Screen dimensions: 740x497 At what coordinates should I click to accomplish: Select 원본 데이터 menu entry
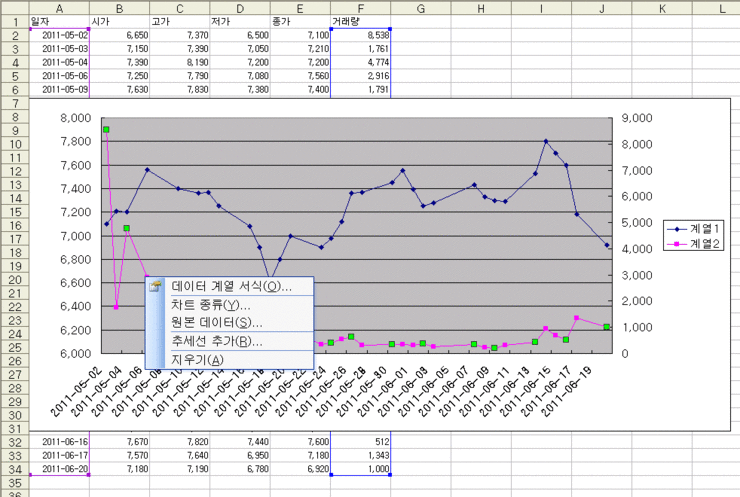click(216, 322)
